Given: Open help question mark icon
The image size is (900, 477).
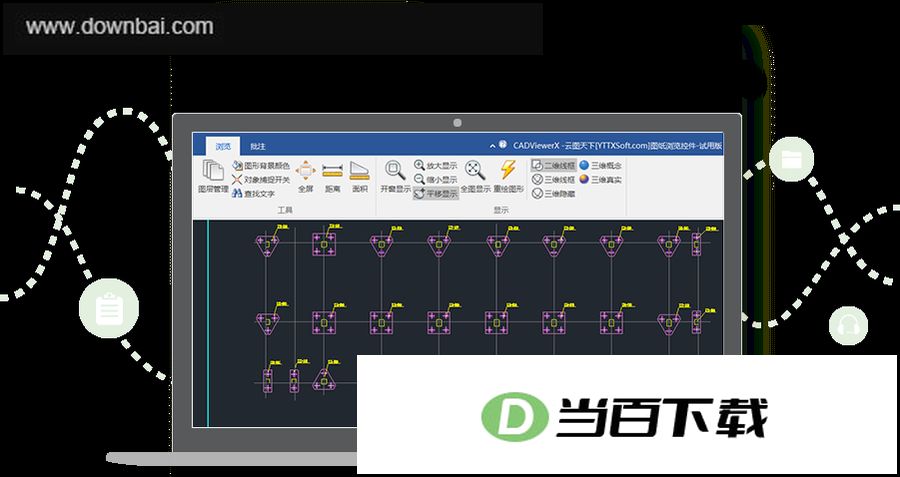Looking at the screenshot, I should coord(503,145).
